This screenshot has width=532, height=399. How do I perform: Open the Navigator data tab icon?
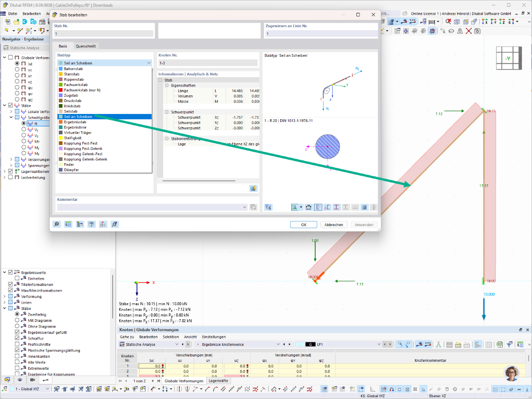click(x=7, y=380)
